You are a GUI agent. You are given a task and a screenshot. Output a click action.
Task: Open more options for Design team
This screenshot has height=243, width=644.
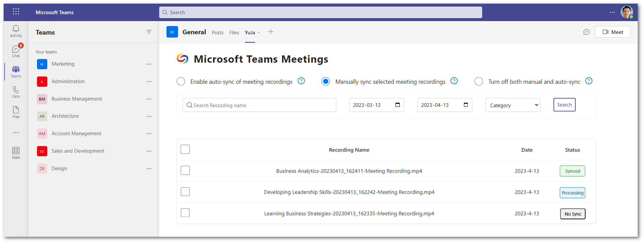pos(149,168)
